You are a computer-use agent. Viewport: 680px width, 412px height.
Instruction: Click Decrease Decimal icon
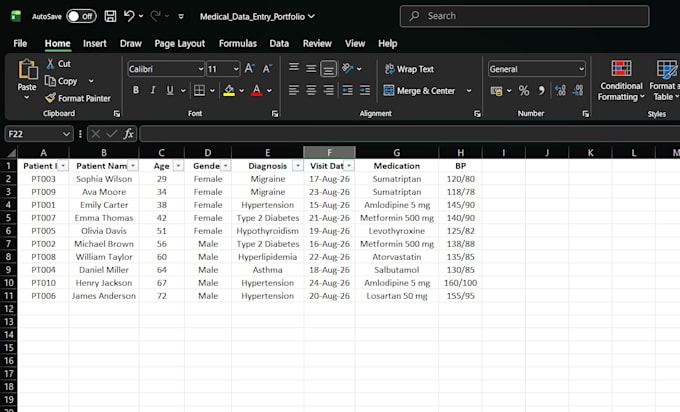point(578,91)
